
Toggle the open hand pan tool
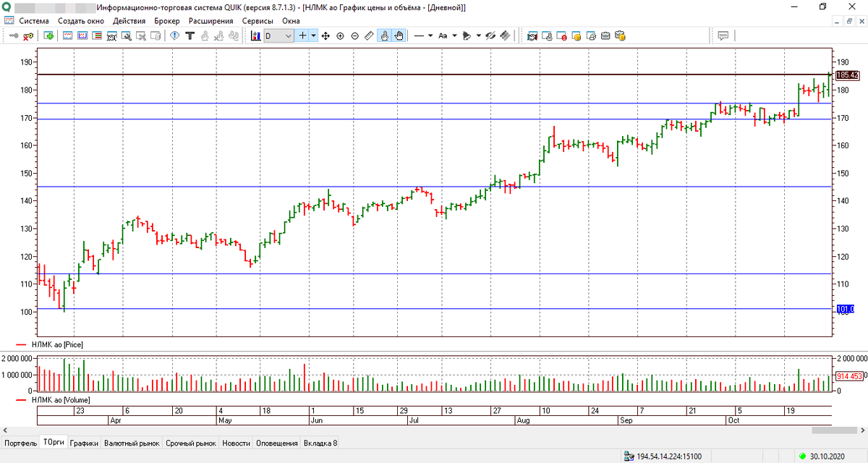(399, 35)
